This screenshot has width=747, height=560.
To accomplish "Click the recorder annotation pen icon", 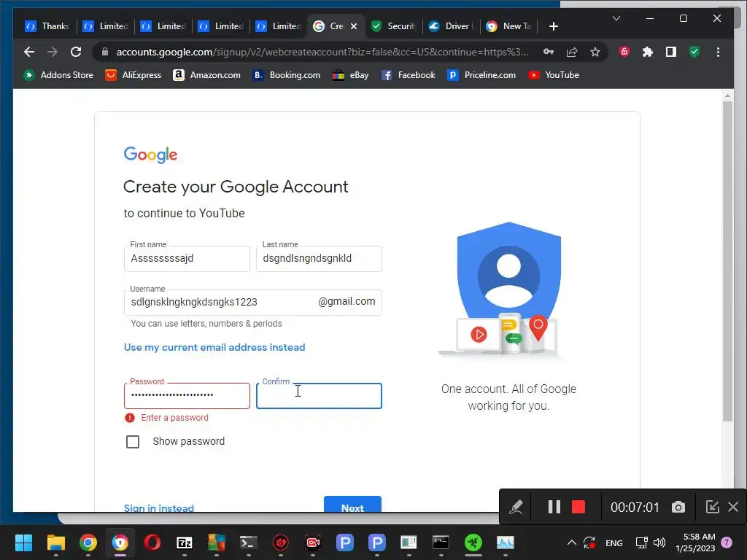I will [x=516, y=507].
